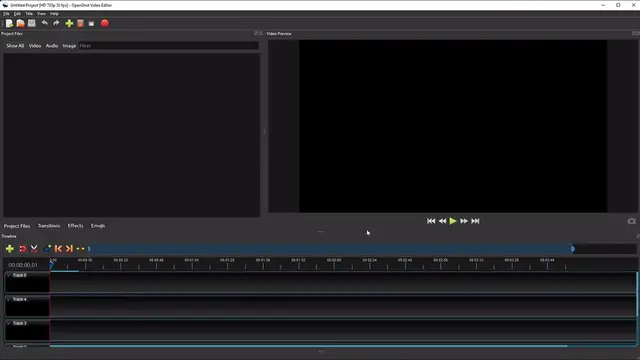Expand the Track 3 menu arrow
640x360 pixels.
pos(9,323)
